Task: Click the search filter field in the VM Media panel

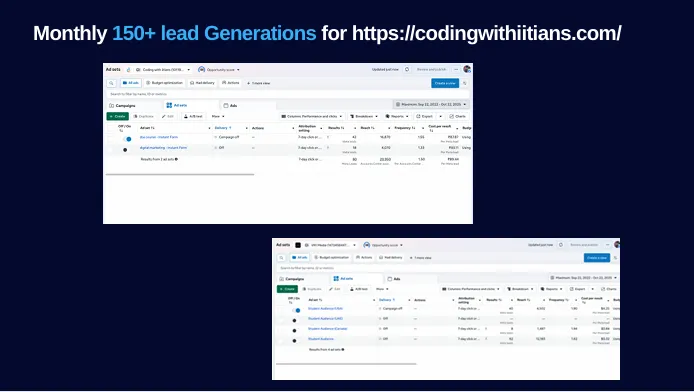Action: pos(447,268)
